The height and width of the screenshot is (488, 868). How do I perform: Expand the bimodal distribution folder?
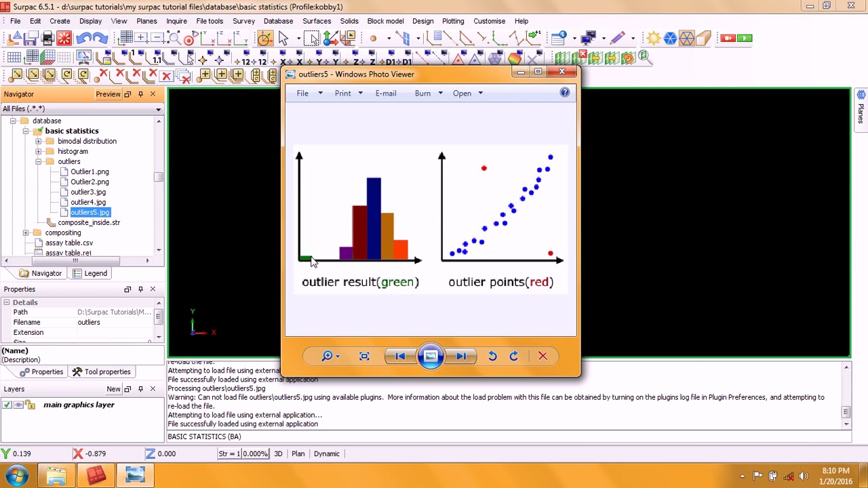(x=39, y=141)
